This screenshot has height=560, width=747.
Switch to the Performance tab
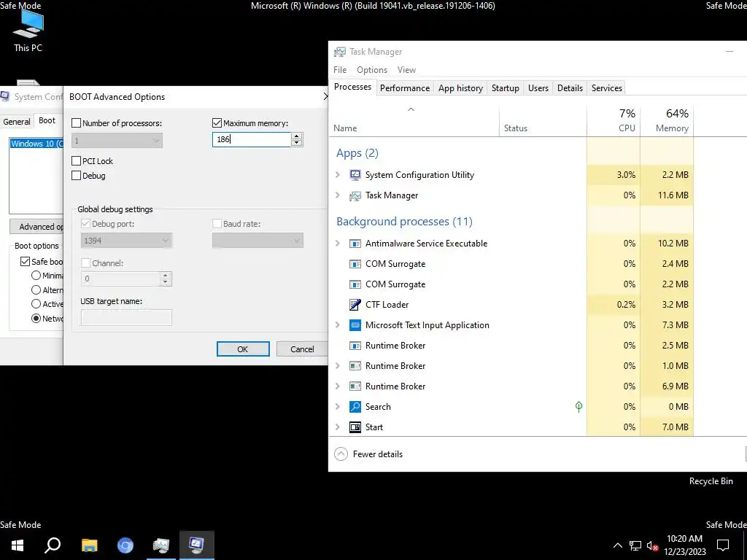pyautogui.click(x=405, y=88)
